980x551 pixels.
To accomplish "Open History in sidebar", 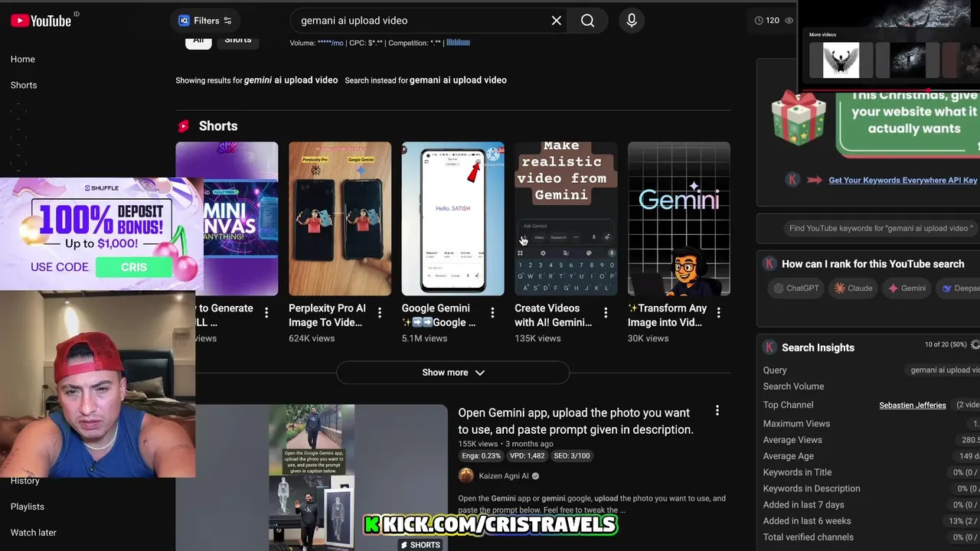I will (x=25, y=481).
